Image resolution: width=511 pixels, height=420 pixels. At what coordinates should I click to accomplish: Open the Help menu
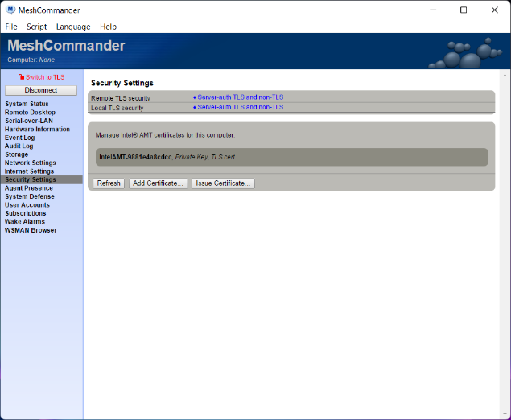[x=108, y=27]
